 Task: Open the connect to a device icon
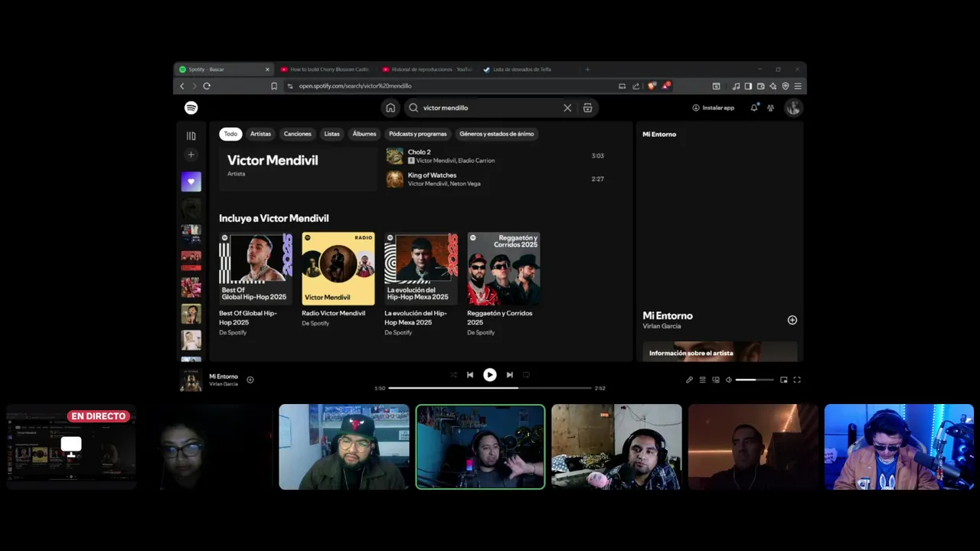click(x=716, y=380)
